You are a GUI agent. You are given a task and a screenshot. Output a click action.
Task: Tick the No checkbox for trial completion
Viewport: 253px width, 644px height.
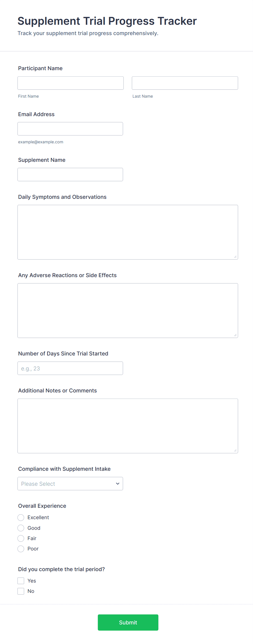tap(21, 591)
